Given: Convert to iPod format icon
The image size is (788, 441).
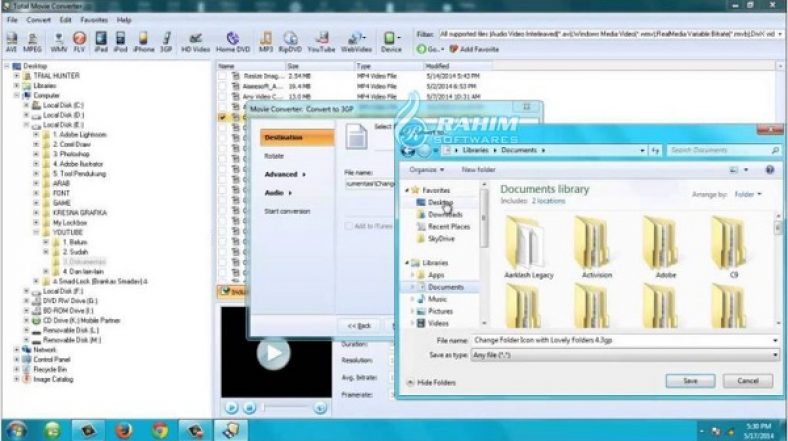Looking at the screenshot, I should click(120, 42).
